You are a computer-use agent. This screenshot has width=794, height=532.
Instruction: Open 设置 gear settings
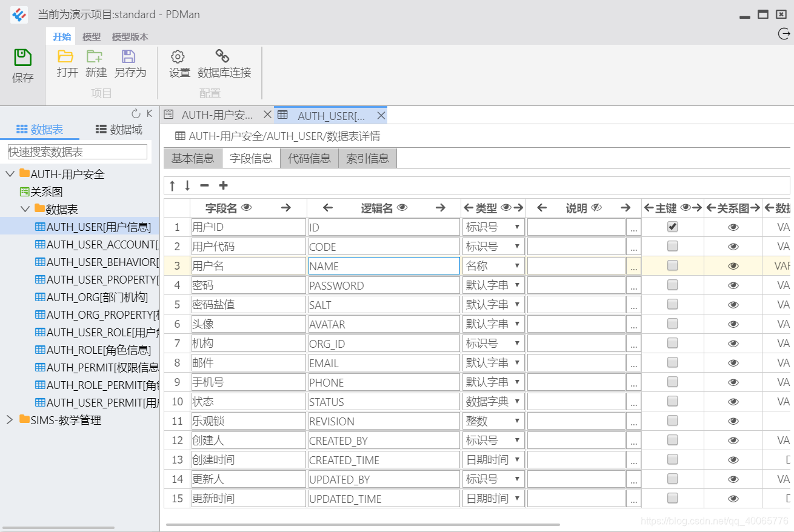pyautogui.click(x=179, y=64)
